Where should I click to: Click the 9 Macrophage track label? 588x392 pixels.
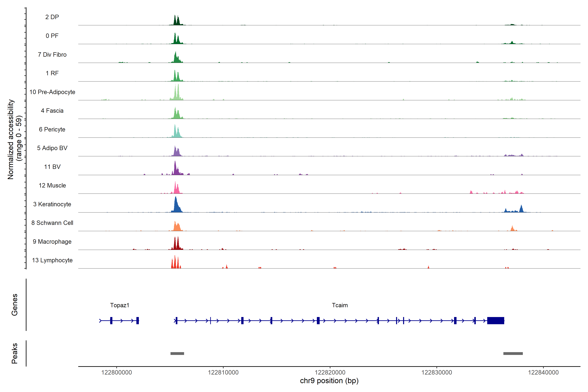point(52,242)
